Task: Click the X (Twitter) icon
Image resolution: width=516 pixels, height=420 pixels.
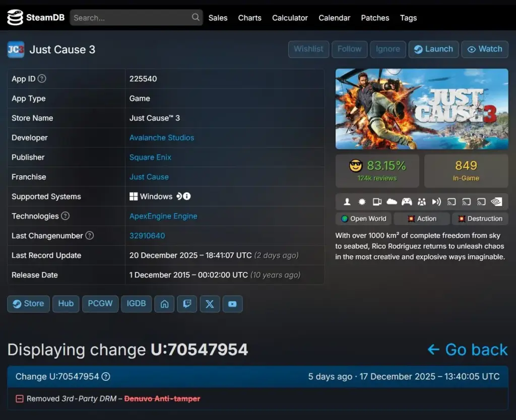Action: pos(210,304)
